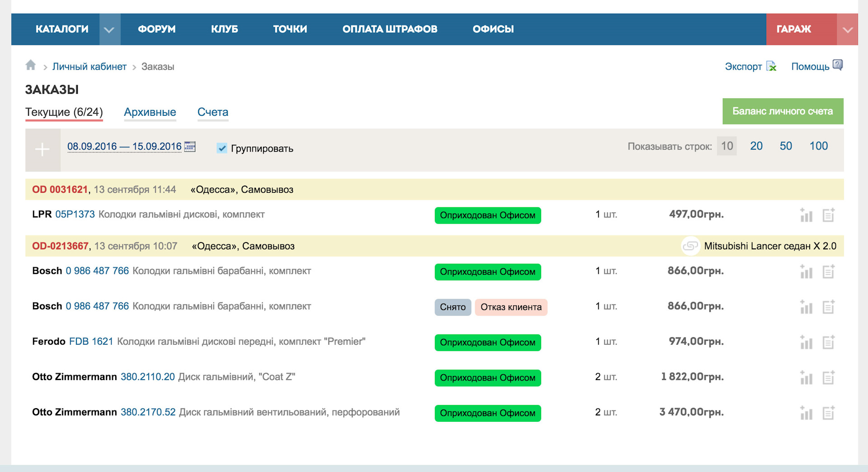This screenshot has width=868, height=472.
Task: Show 20 rows per page
Action: coord(756,146)
